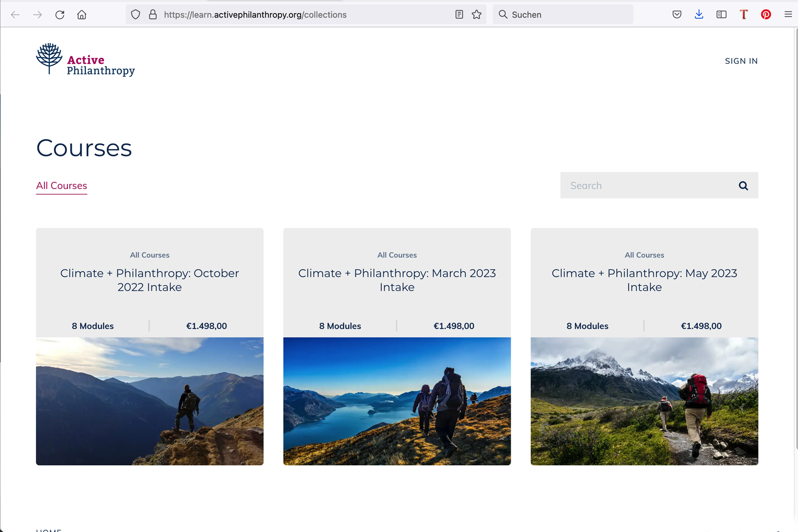This screenshot has width=798, height=532.
Task: Open the March 2023 Intake course title
Action: pos(397,280)
